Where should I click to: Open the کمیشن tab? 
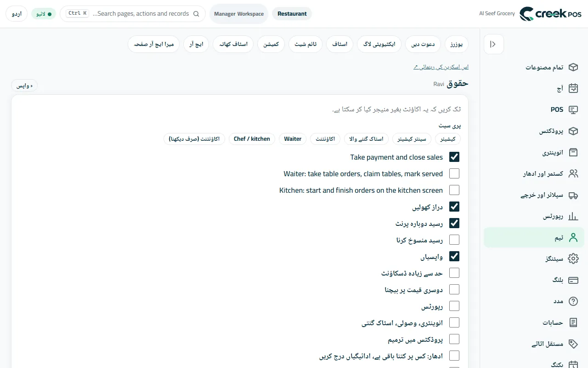271,44
